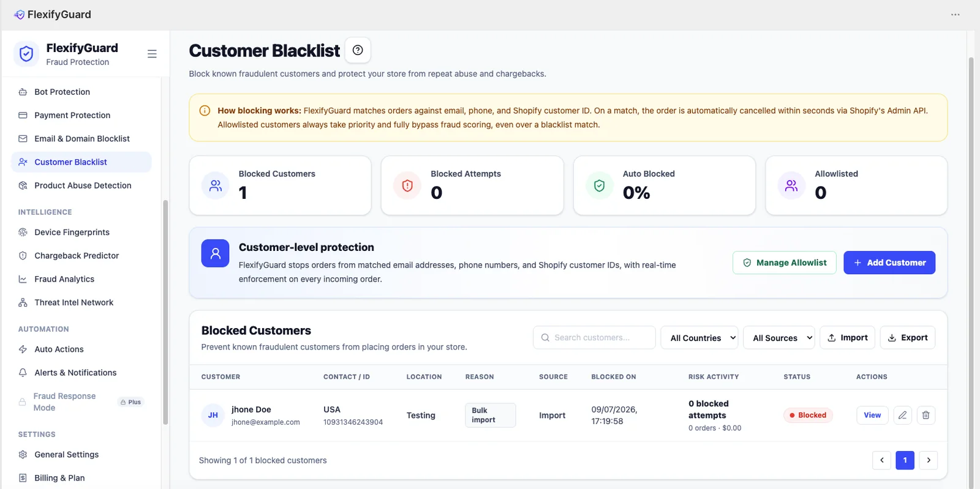Export blocked customers list

point(908,338)
